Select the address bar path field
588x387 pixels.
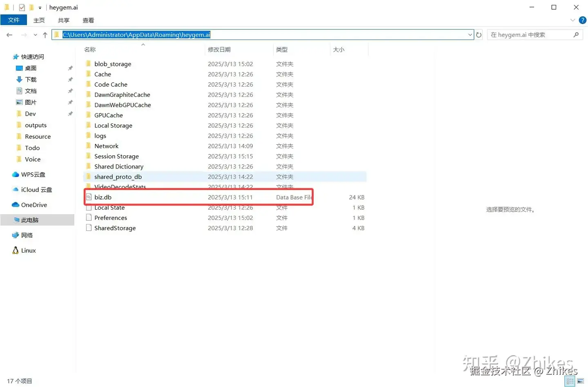click(263, 35)
